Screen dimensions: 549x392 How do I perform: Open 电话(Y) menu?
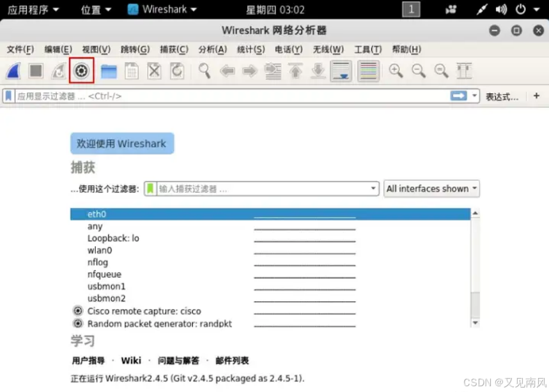(x=288, y=50)
